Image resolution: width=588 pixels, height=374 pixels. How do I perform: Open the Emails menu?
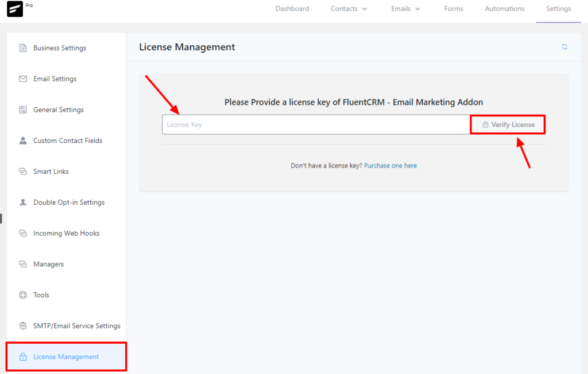coord(405,9)
